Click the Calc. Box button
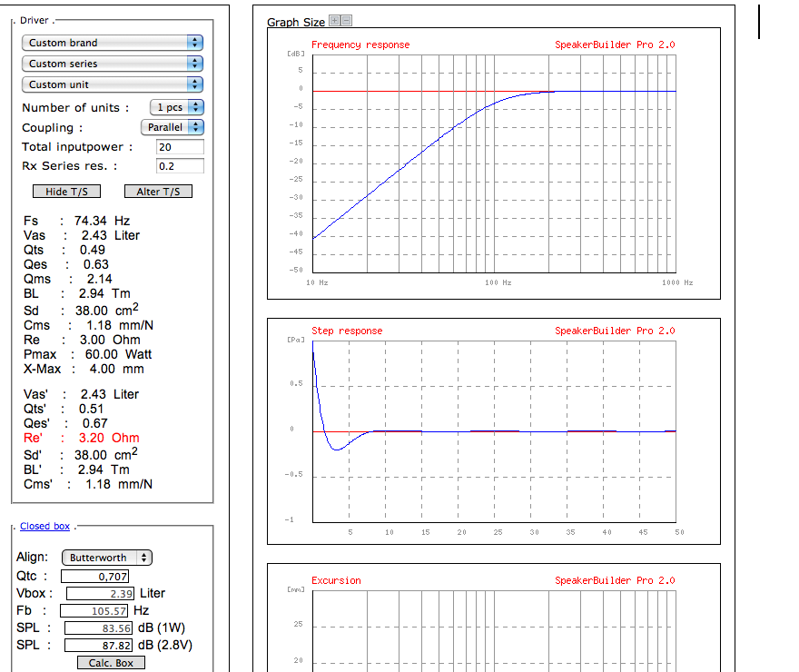Image resolution: width=799 pixels, height=672 pixels. click(x=111, y=663)
